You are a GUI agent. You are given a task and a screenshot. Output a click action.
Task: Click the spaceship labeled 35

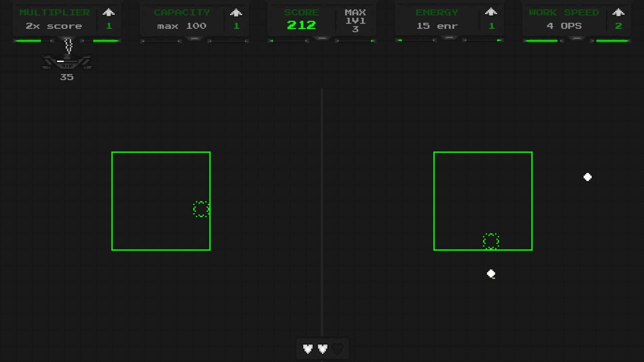[x=67, y=61]
